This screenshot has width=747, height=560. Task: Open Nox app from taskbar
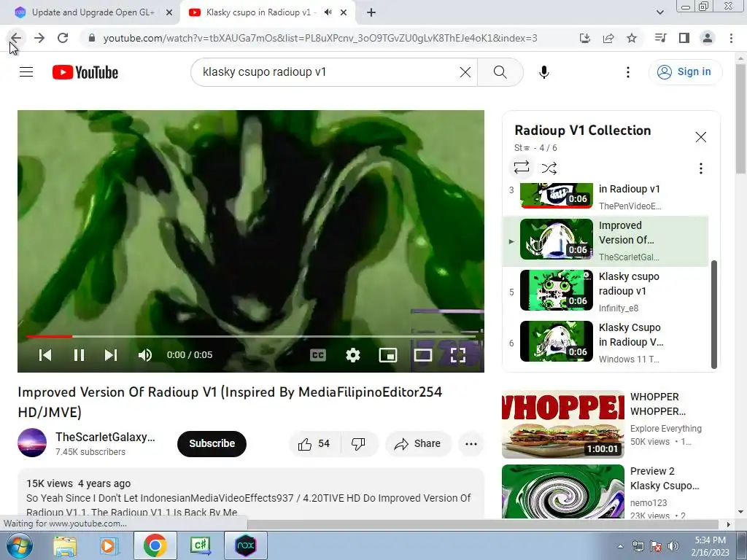tap(246, 545)
